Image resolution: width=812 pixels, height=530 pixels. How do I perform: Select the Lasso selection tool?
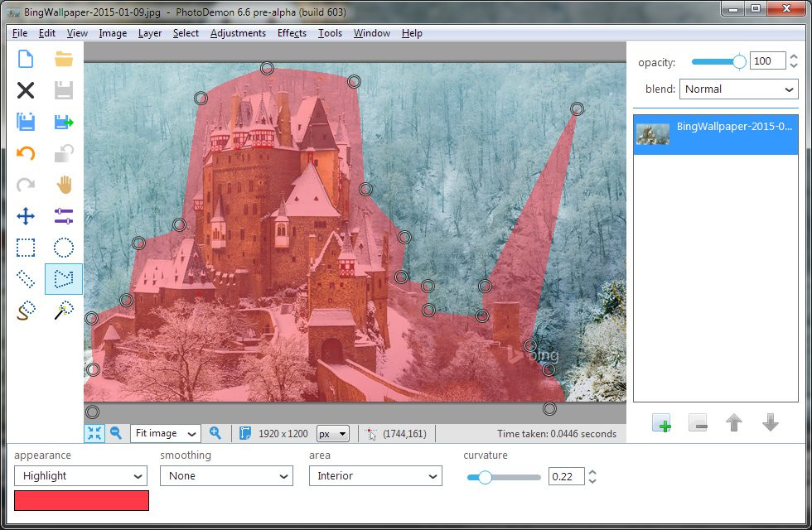(x=25, y=311)
